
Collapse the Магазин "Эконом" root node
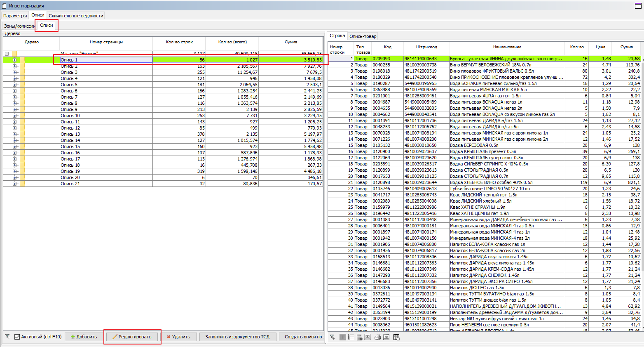tap(7, 54)
